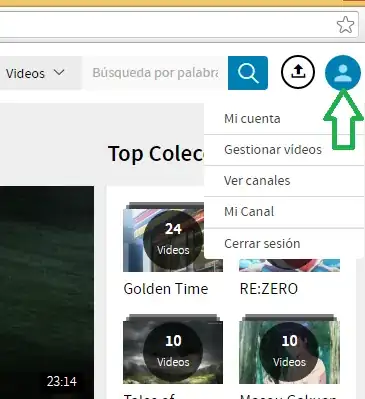Click the Golden Time collection title

click(166, 289)
